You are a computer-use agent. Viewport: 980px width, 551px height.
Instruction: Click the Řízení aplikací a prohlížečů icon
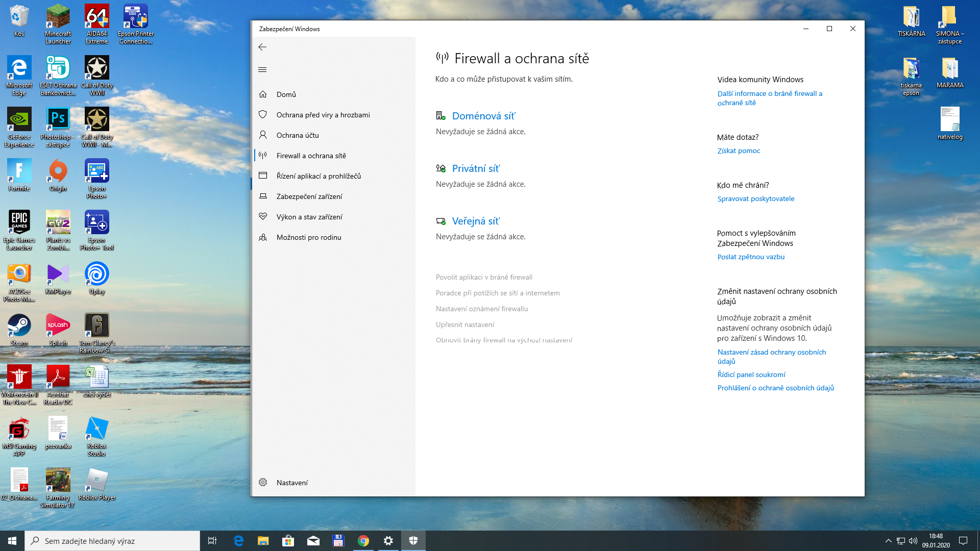tap(263, 176)
